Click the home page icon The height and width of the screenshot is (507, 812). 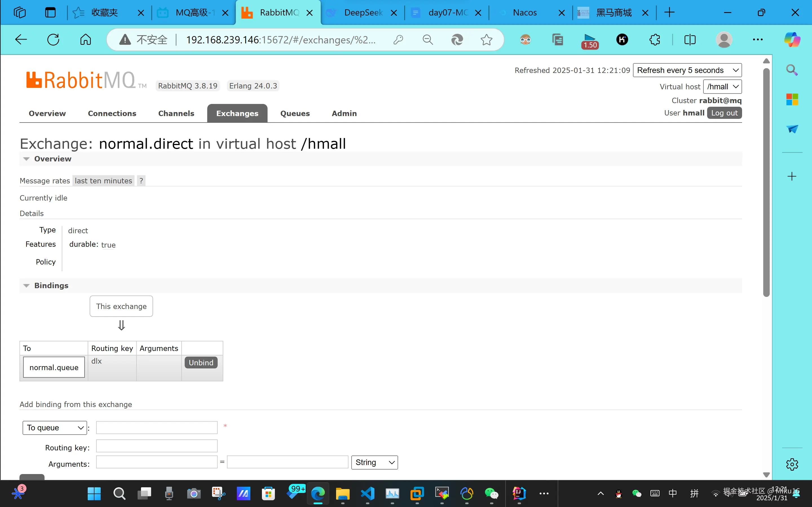click(x=85, y=39)
